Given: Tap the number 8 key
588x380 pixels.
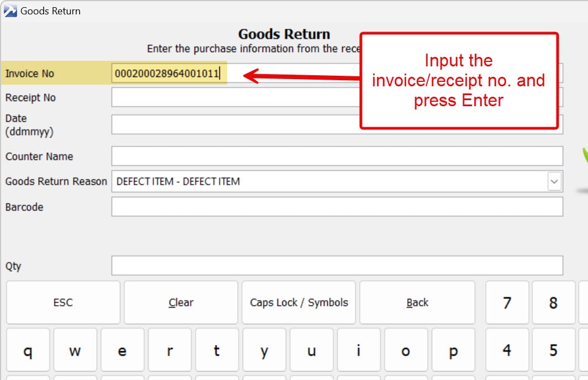Looking at the screenshot, I should [x=553, y=303].
